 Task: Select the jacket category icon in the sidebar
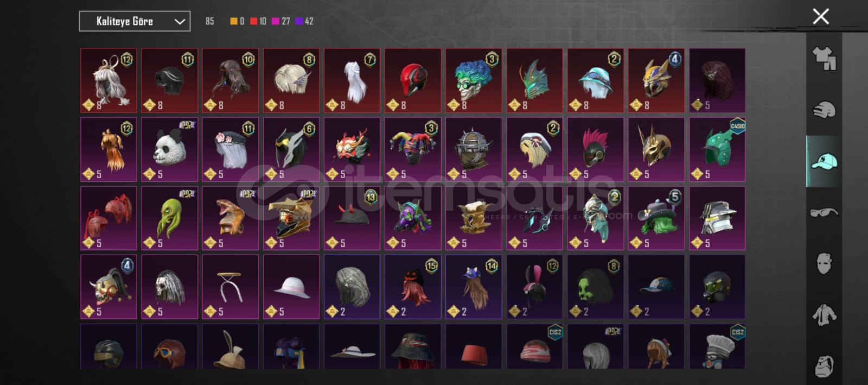824,315
